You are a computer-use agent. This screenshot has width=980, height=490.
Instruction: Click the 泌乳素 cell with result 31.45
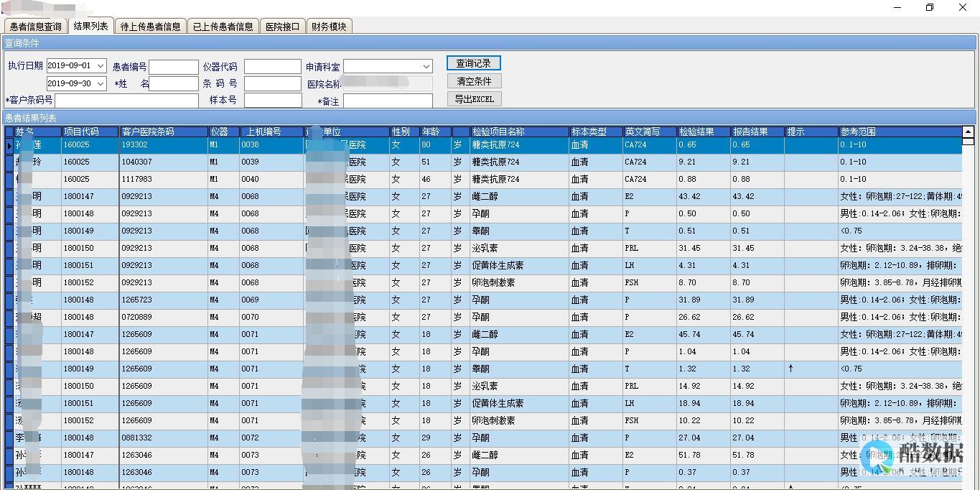519,248
